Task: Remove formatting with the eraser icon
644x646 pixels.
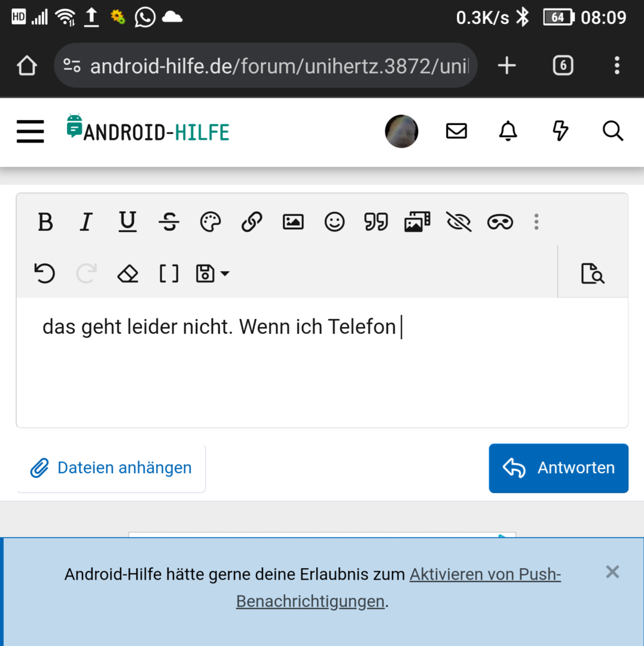Action: click(127, 274)
